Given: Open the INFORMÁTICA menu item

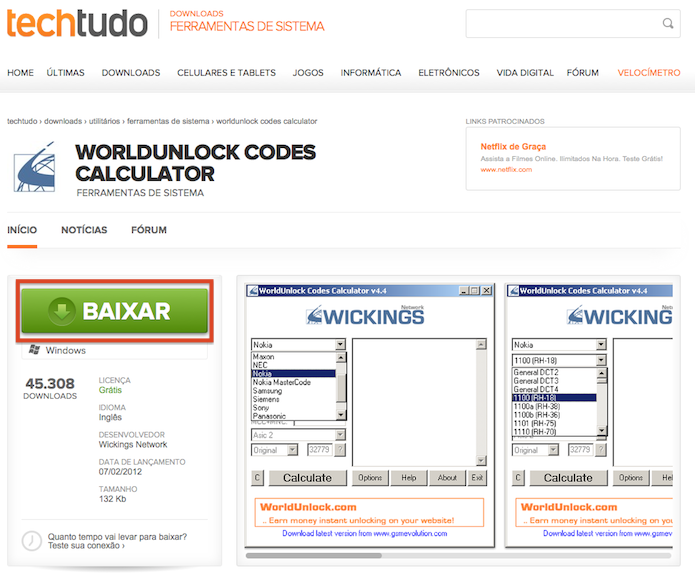Looking at the screenshot, I should [x=371, y=73].
